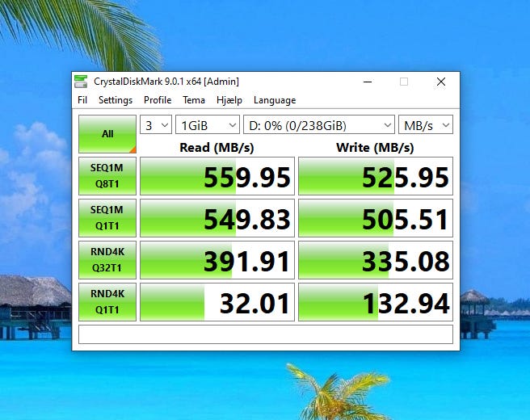The width and height of the screenshot is (530, 420).
Task: Click the Read (MB/s) column header
Action: pos(217,147)
